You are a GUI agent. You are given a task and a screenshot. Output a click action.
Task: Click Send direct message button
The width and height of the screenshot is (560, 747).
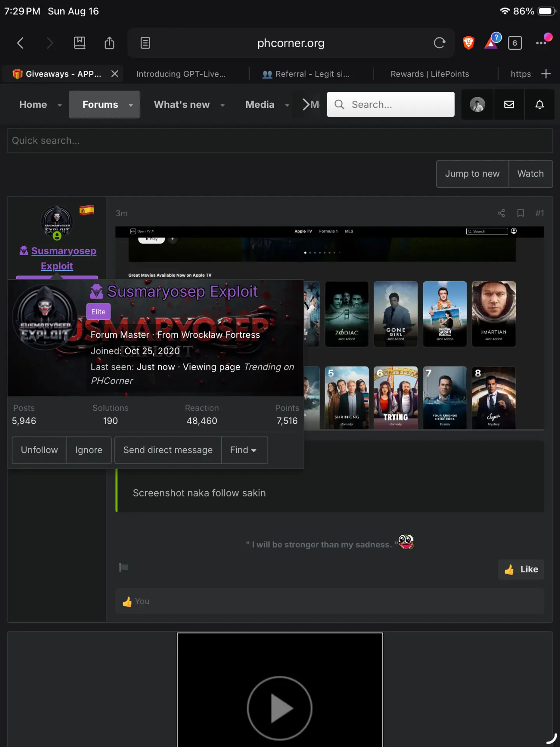point(168,450)
